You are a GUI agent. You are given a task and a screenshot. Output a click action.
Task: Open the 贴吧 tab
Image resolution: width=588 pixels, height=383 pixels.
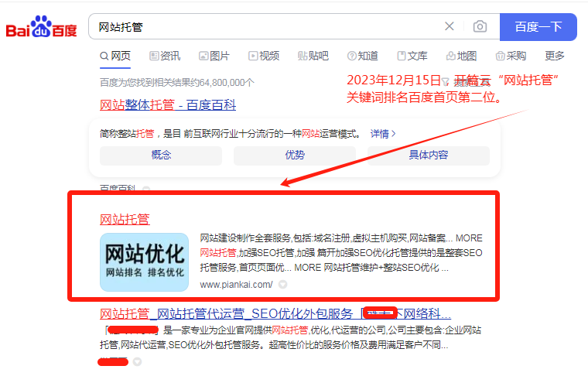[313, 56]
